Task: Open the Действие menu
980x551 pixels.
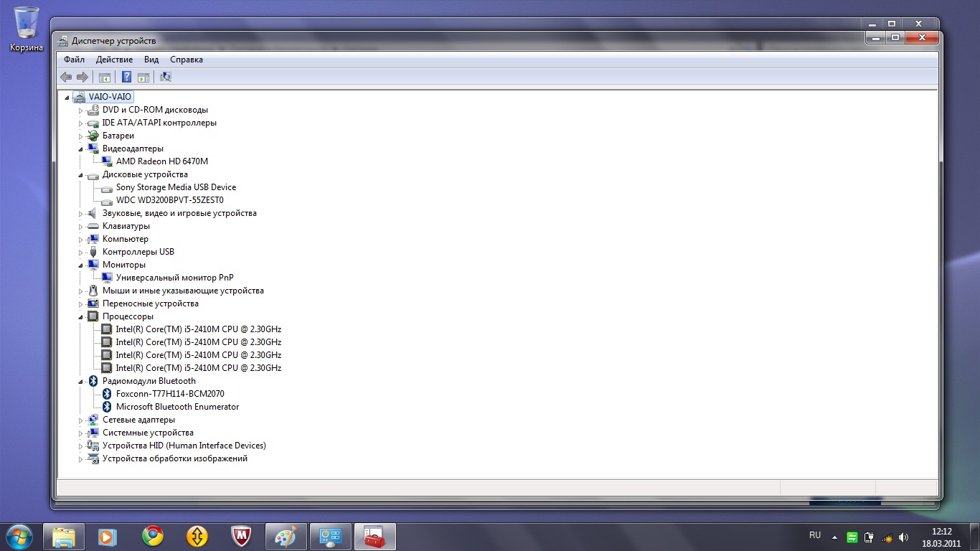Action: pos(114,60)
